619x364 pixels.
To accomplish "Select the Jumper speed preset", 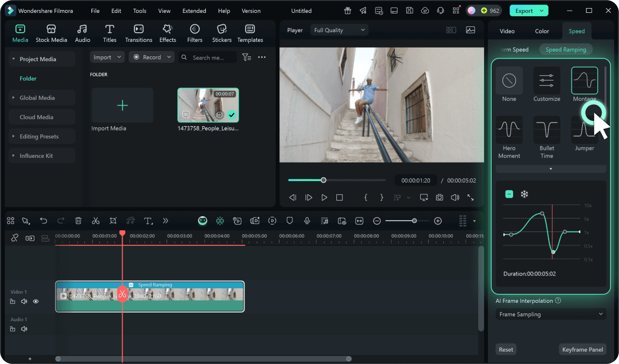I will pos(584,134).
